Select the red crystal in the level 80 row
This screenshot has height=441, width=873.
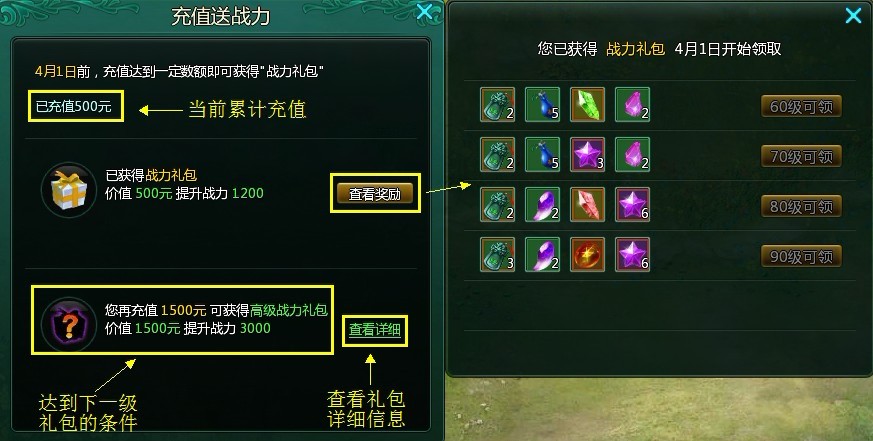[587, 204]
